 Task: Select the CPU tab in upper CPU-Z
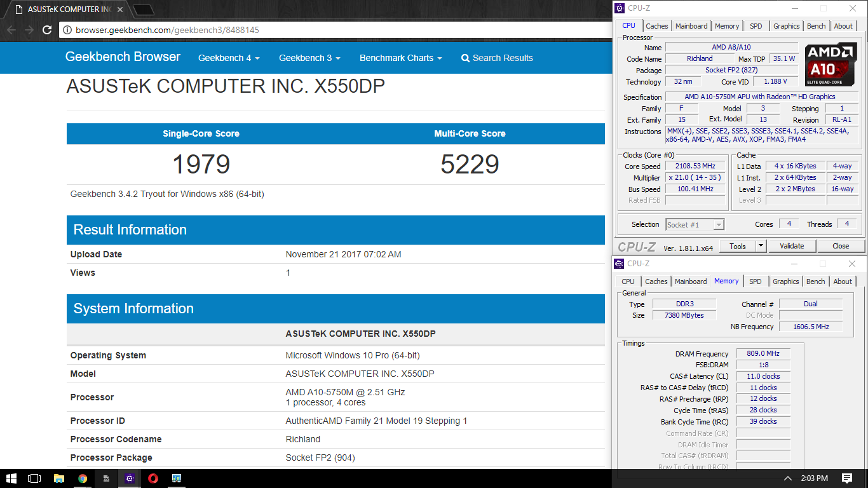click(x=628, y=25)
